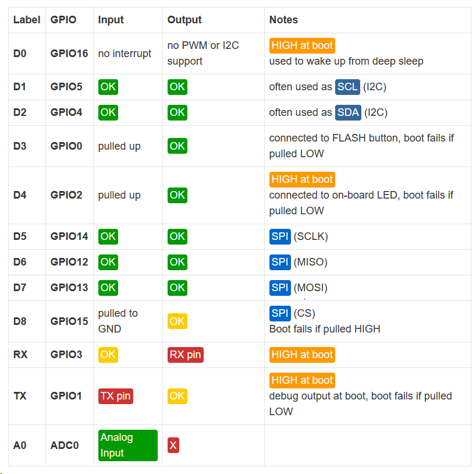Screen dimensions: 476x474
Task: Select the GPIO16 cell
Action: (69, 54)
